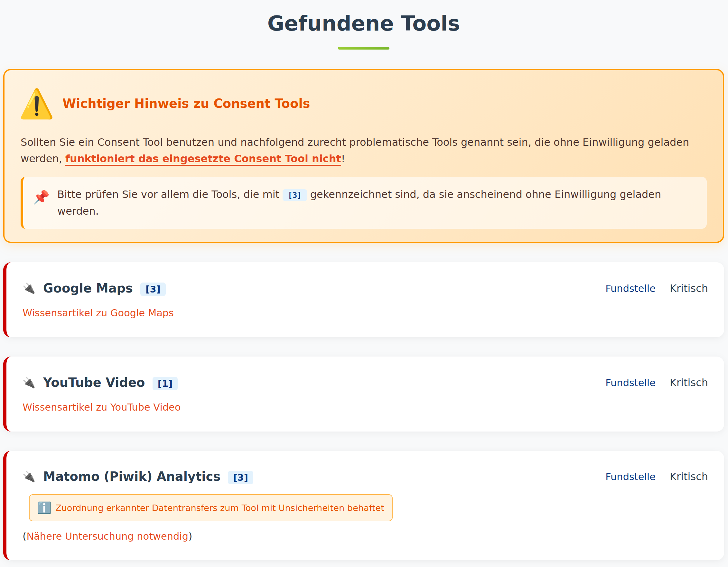The image size is (728, 567).
Task: Click the Kritisch label in Matomo card
Action: [x=689, y=477]
